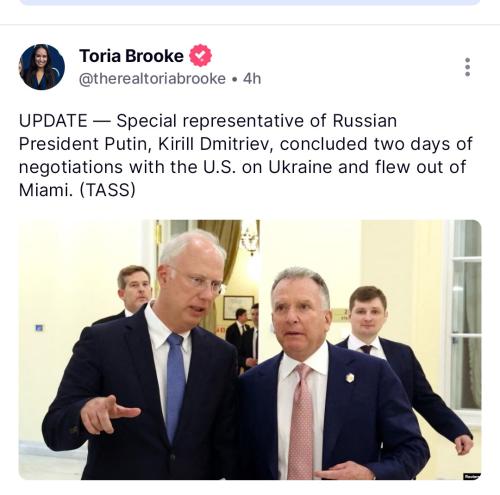Open the post's three-dot options menu
This screenshot has width=500, height=495.
pos(467,67)
